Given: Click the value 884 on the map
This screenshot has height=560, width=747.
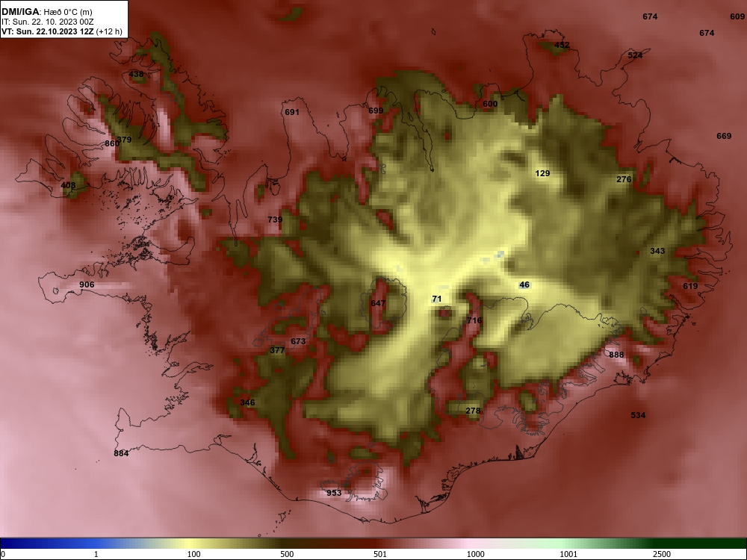Looking at the screenshot, I should (x=121, y=453).
